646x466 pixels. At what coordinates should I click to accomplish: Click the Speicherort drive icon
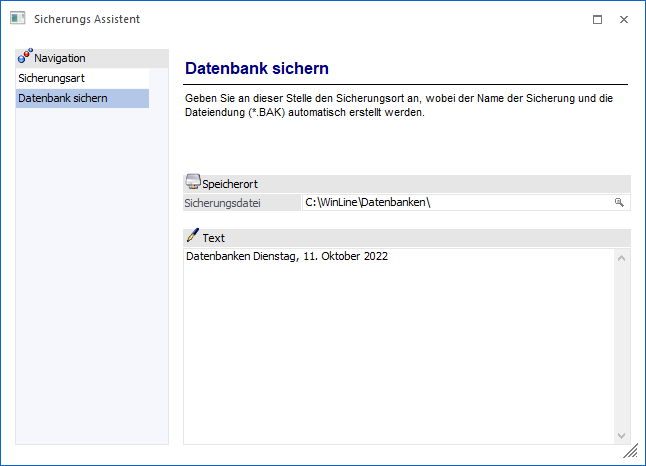(x=193, y=183)
